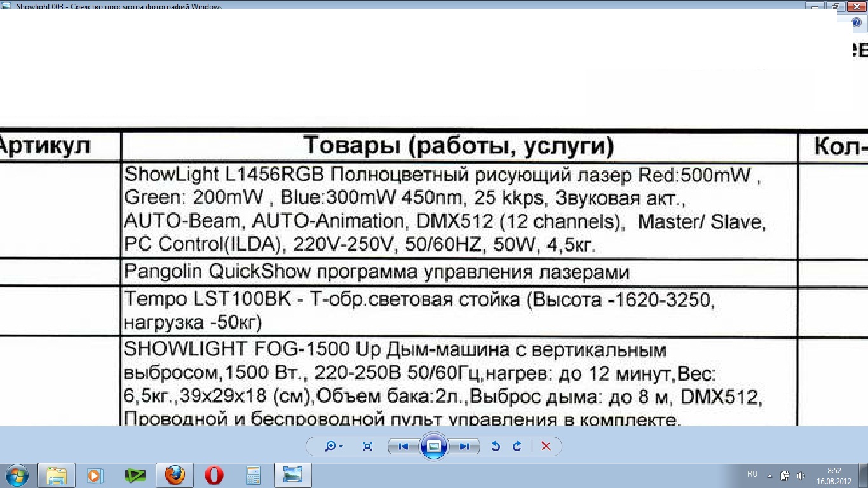Click the line starting "Green: 200mW"
The image size is (868, 488).
coord(405,198)
